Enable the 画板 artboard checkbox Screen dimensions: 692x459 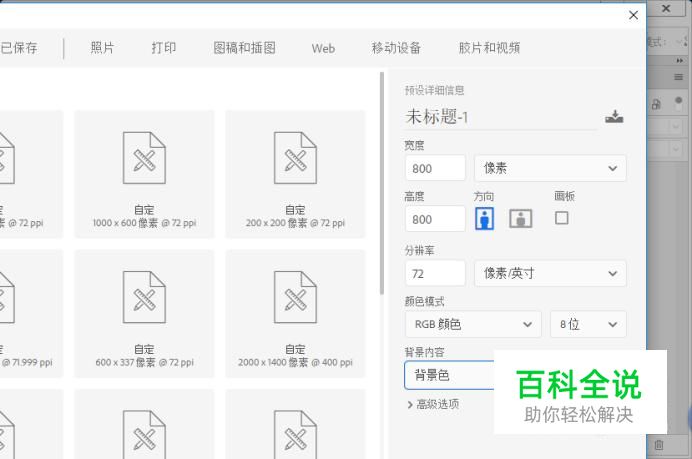pyautogui.click(x=561, y=218)
